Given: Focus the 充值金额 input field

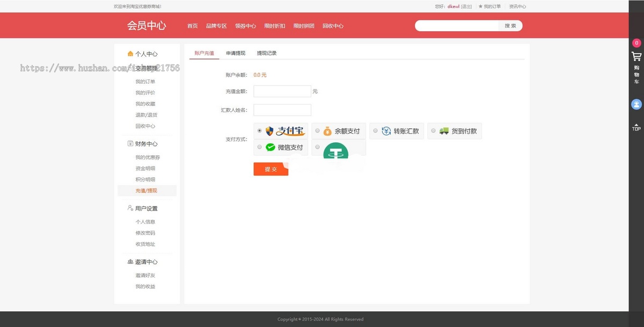Looking at the screenshot, I should click(x=282, y=91).
